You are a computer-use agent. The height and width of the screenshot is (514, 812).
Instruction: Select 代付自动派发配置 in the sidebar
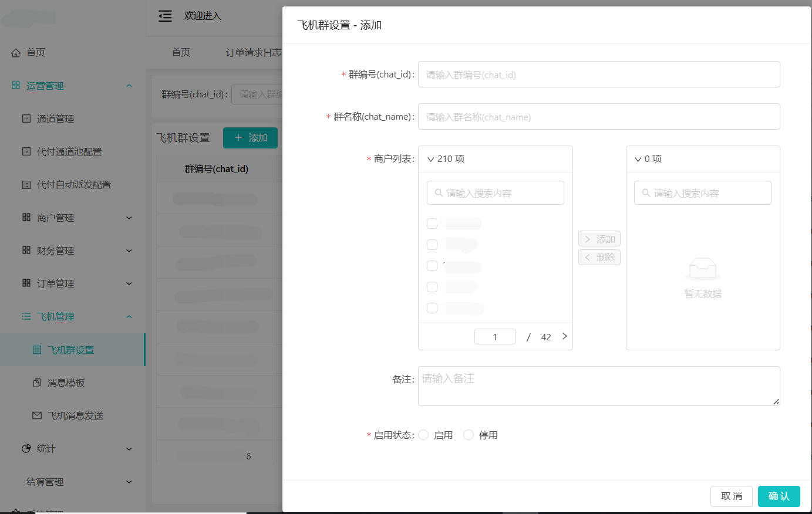tap(69, 184)
